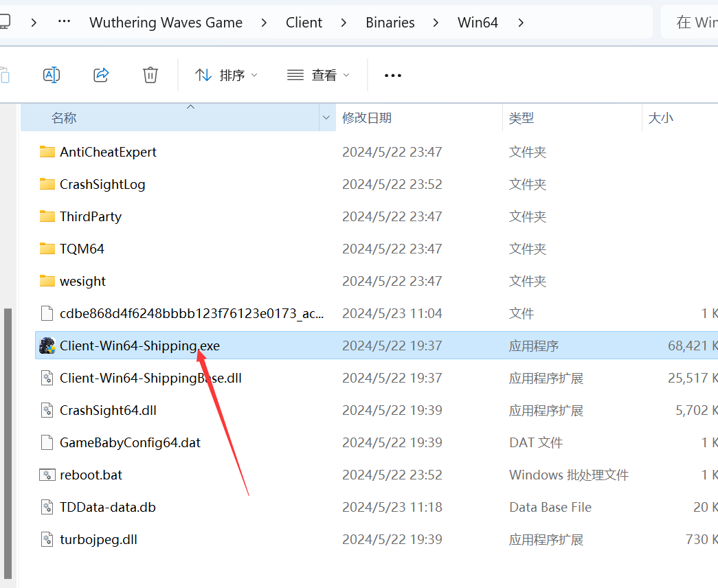Click the AntiCheatExpert folder icon
Screen dimensions: 718x588
click(47, 152)
